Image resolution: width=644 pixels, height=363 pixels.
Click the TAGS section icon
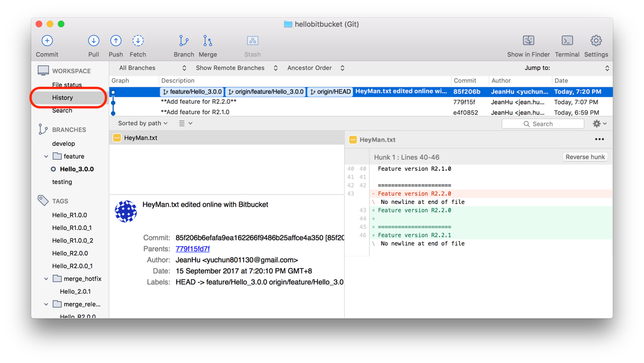click(43, 201)
